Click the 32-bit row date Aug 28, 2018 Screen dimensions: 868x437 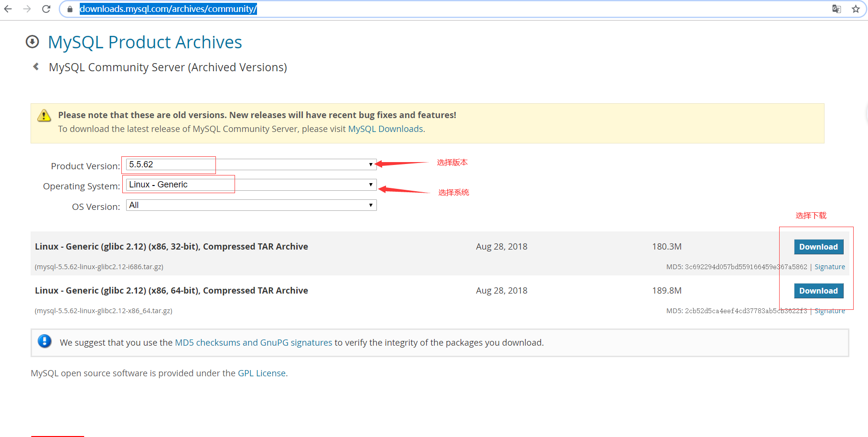(x=502, y=247)
